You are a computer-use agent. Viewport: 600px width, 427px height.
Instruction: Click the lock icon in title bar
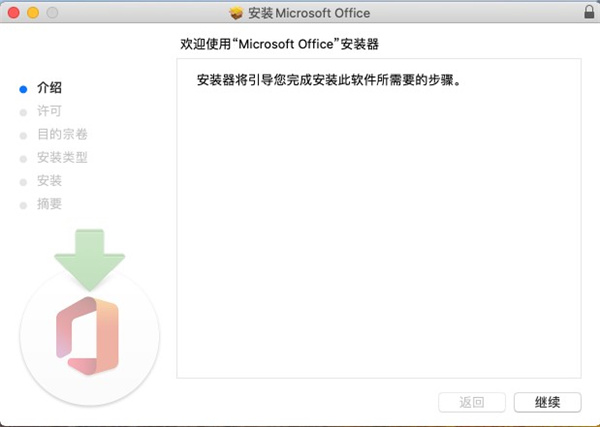590,12
